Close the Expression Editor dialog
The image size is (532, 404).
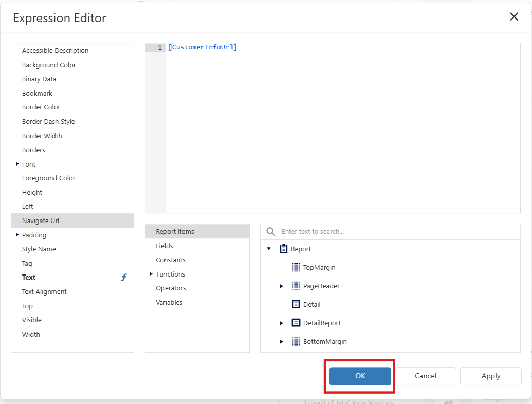pos(513,17)
